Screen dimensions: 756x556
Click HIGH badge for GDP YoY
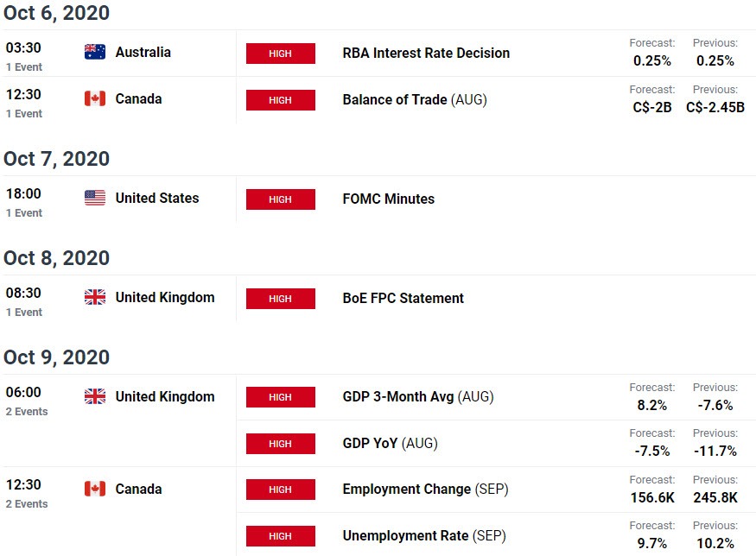click(x=281, y=444)
